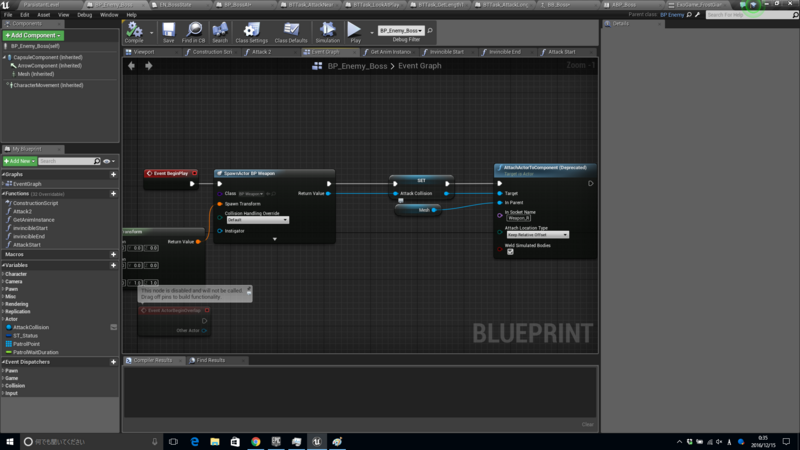Select the ConstructionScript function
Image resolution: width=800 pixels, height=450 pixels.
point(35,203)
